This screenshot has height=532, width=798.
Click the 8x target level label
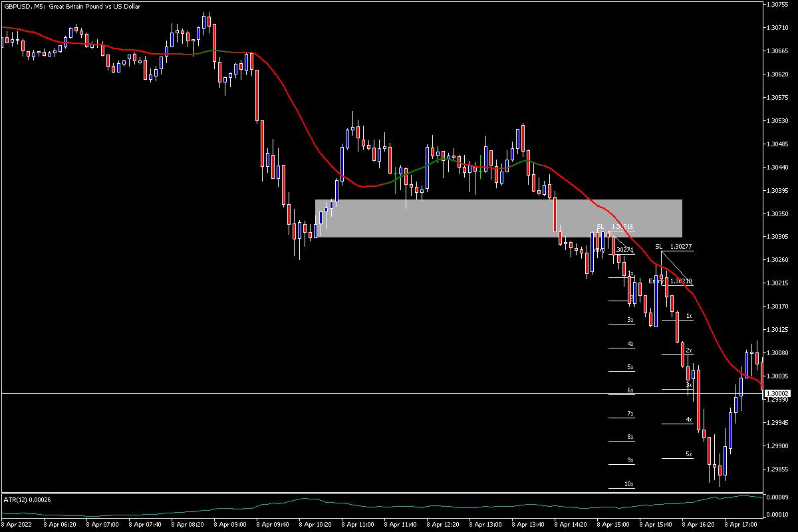(630, 437)
